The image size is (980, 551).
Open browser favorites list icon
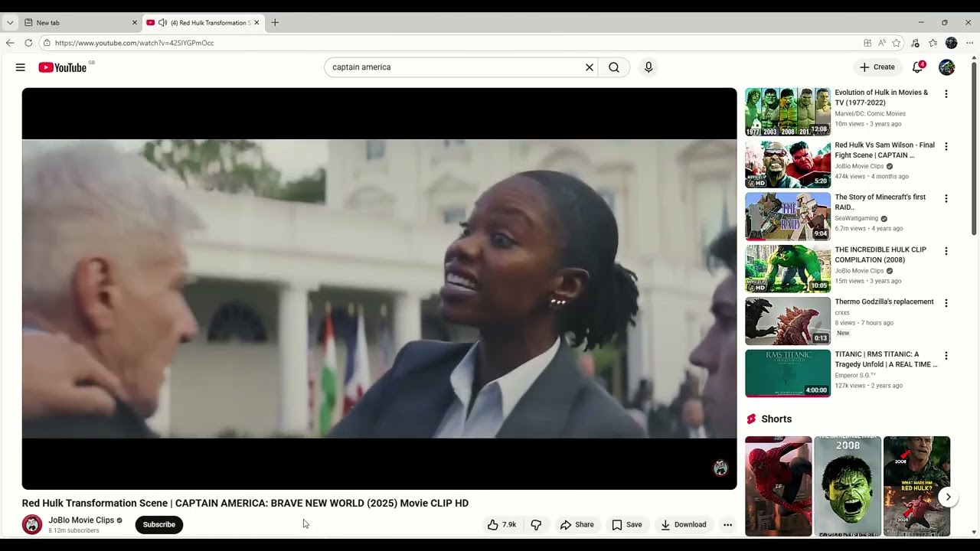click(x=933, y=43)
